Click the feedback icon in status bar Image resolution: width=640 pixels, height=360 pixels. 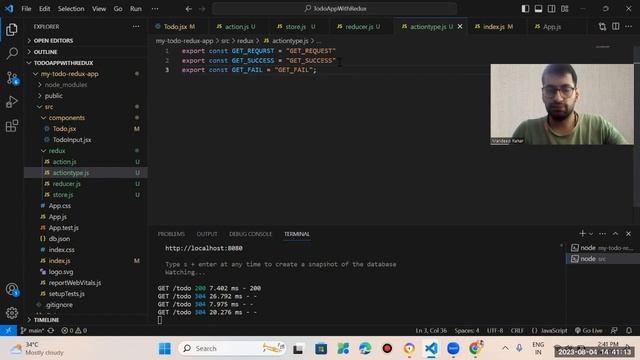(x=614, y=331)
